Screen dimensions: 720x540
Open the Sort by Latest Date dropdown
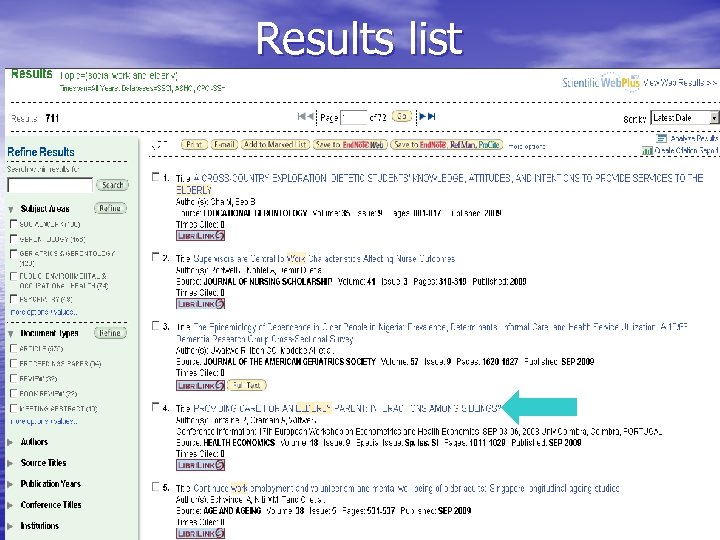685,118
